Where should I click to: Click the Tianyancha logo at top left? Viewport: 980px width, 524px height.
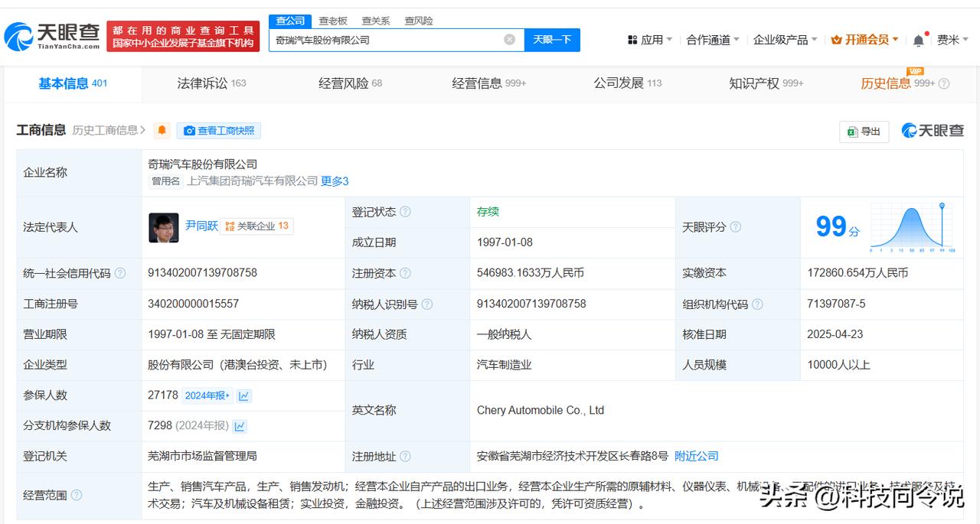52,35
